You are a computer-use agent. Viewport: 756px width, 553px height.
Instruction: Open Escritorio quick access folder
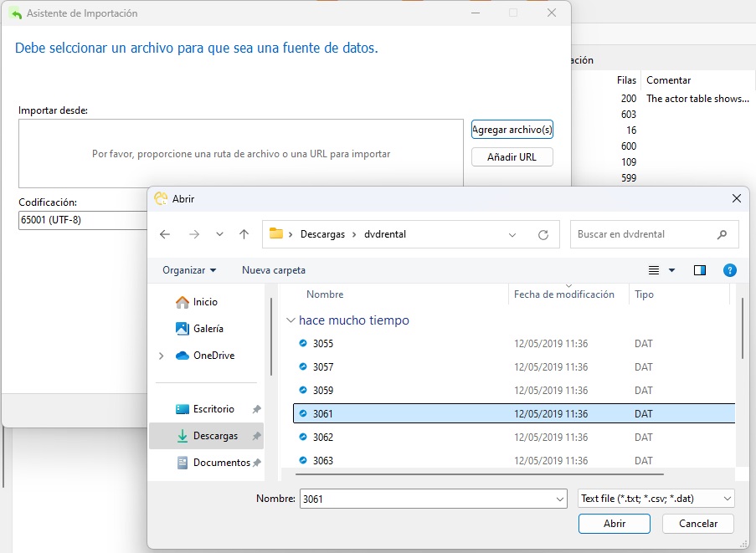[x=205, y=409]
